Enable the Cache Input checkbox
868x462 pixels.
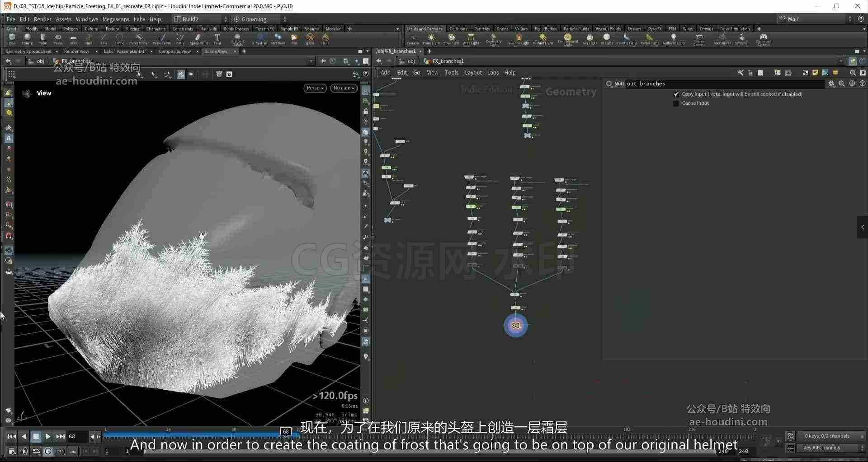pos(676,103)
